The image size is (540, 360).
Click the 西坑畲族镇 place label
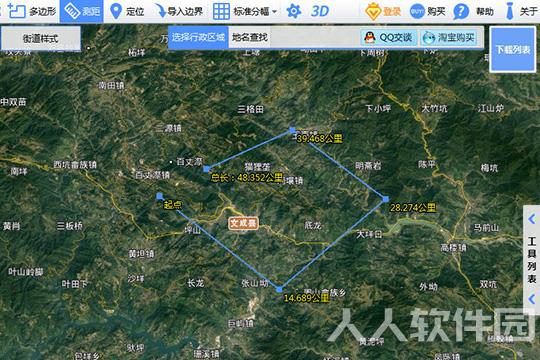click(x=75, y=165)
